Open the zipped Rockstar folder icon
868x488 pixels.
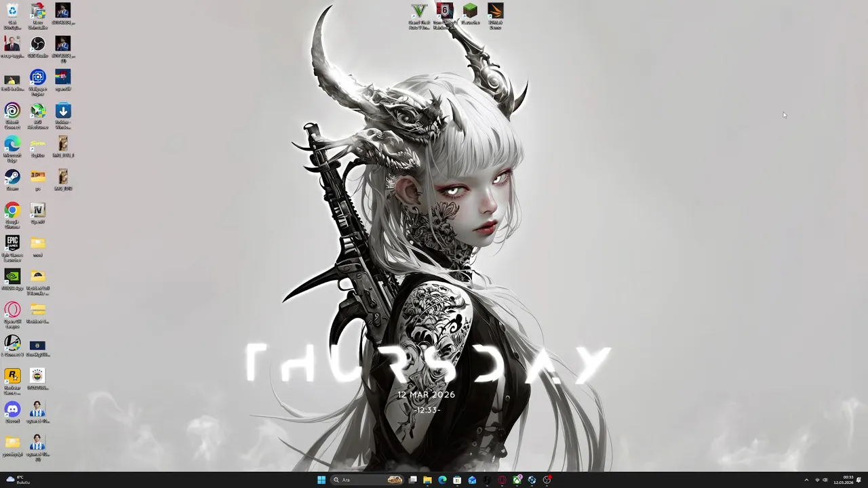pos(37,313)
